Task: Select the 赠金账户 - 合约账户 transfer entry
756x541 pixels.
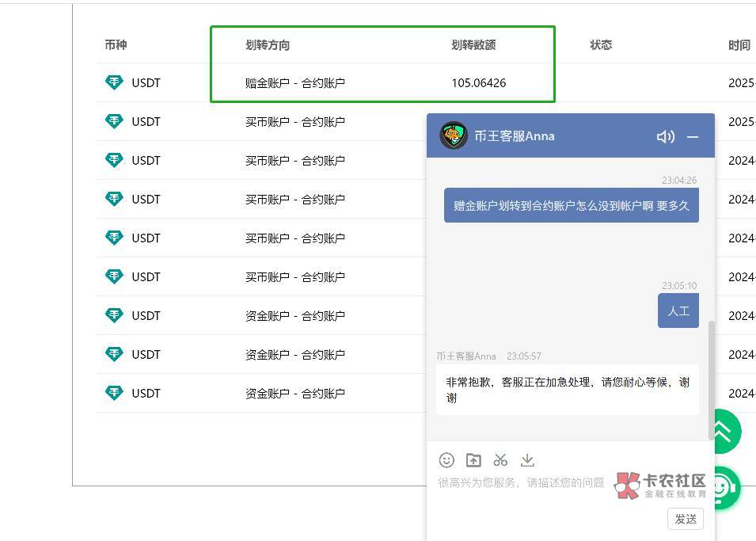Action: [x=295, y=82]
